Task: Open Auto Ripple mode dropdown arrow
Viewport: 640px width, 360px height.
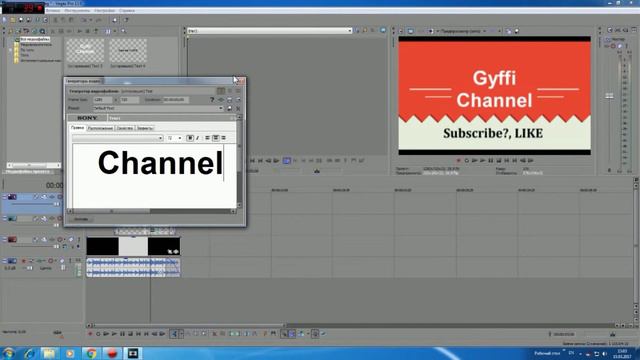Action: click(307, 334)
